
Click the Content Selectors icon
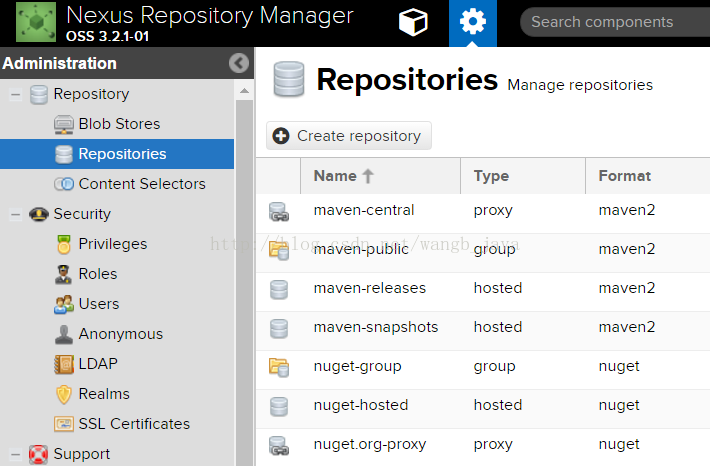pyautogui.click(x=63, y=184)
